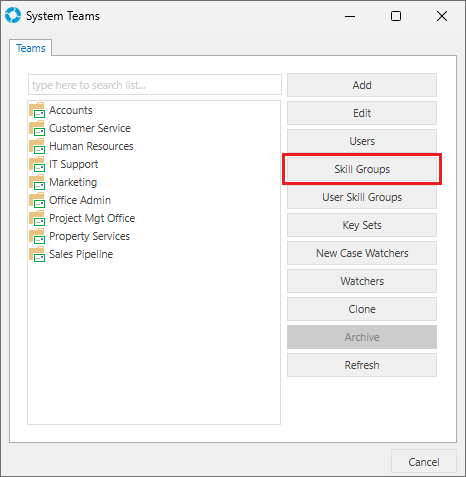Select the Project Mgt Office team
Image resolution: width=466 pixels, height=477 pixels.
(92, 218)
